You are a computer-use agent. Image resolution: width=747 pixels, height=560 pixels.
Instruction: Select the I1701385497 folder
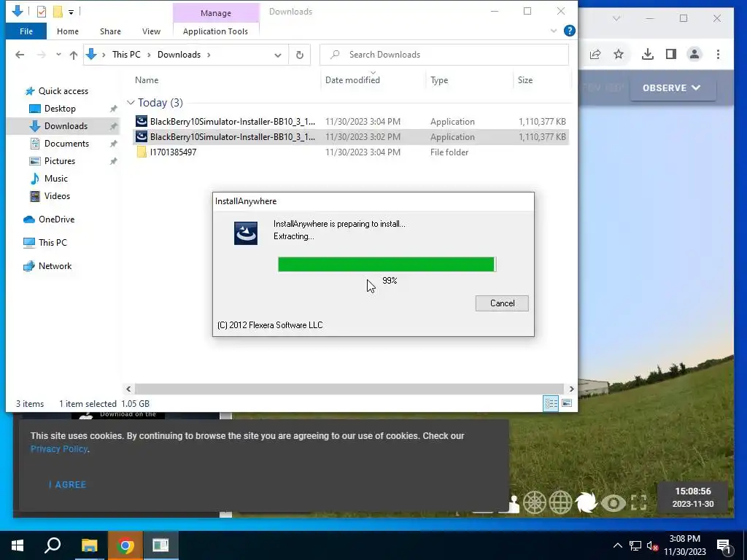tap(351, 152)
